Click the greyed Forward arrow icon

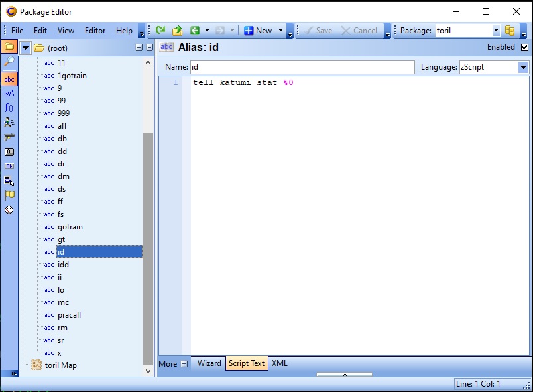(220, 31)
